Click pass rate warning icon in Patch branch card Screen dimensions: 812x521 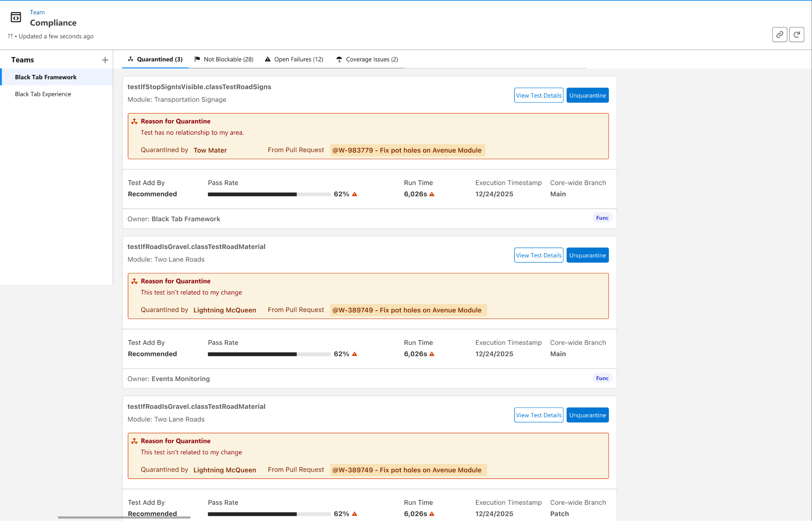coord(354,514)
